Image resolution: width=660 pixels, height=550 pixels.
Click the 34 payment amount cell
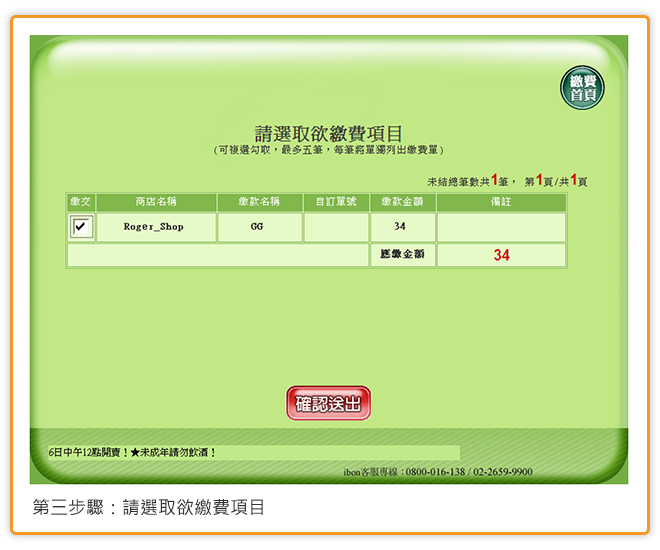[x=403, y=227]
